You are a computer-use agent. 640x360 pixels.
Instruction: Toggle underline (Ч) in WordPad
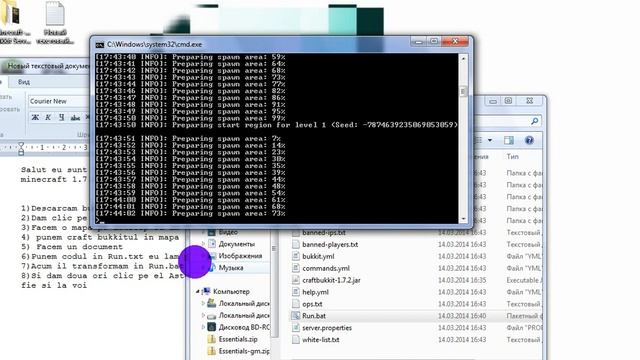coord(61,118)
